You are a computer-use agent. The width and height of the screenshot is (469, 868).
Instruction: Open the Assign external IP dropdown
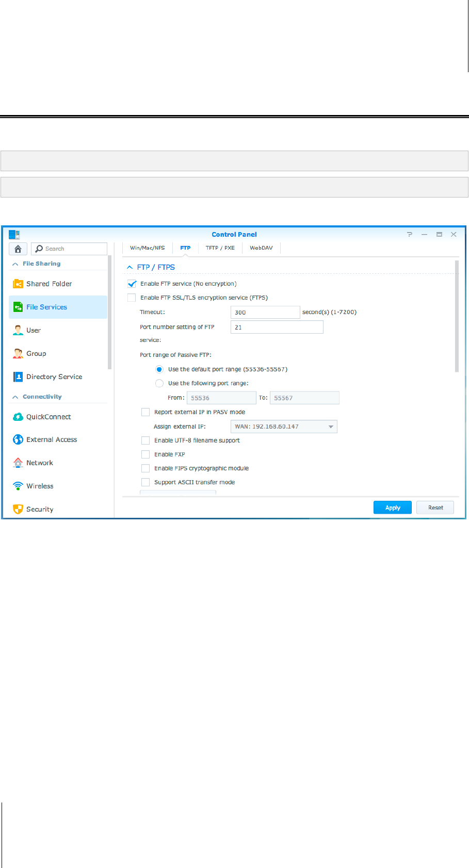(x=284, y=427)
